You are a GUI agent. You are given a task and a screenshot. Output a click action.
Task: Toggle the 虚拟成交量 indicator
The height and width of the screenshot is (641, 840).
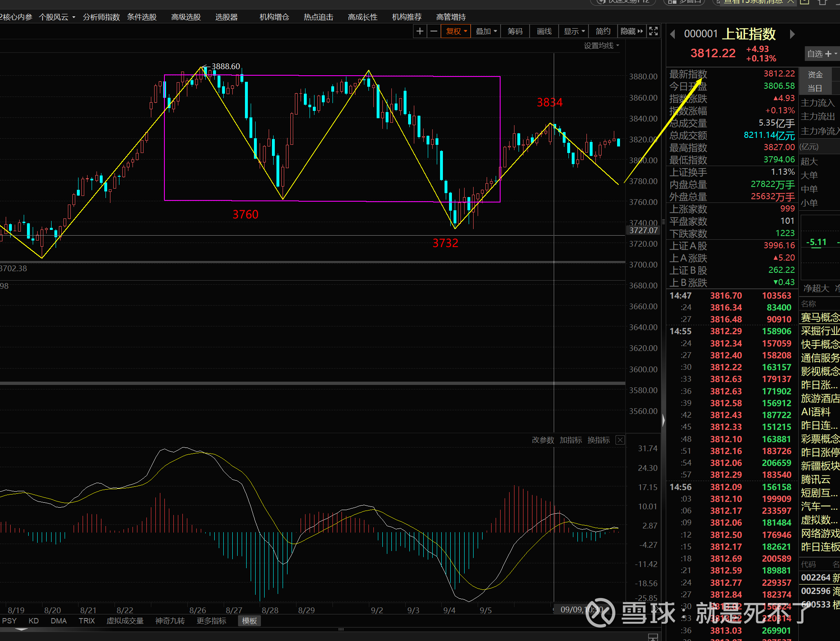pyautogui.click(x=125, y=621)
